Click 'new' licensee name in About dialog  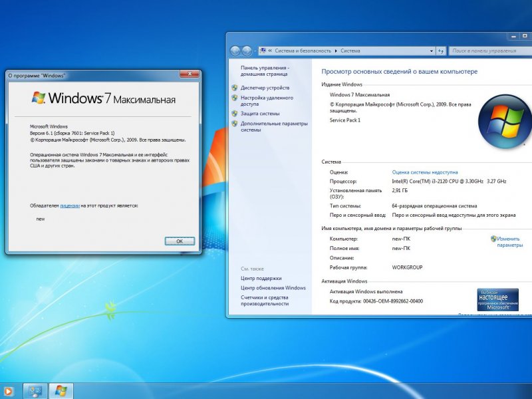(41, 219)
